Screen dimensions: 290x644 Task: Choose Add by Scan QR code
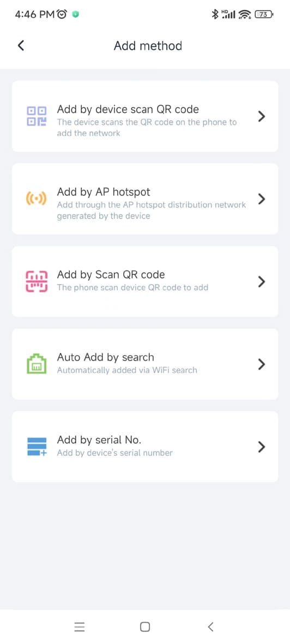click(x=145, y=281)
